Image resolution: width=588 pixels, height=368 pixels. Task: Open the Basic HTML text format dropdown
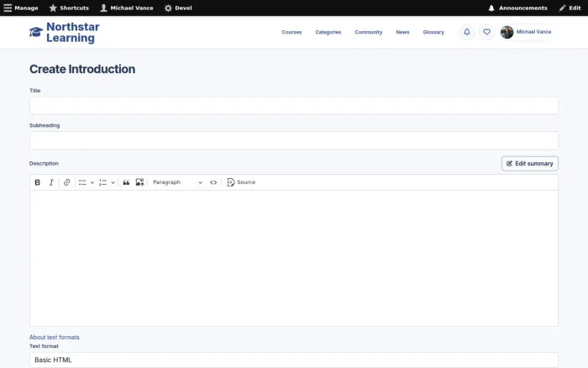(294, 360)
